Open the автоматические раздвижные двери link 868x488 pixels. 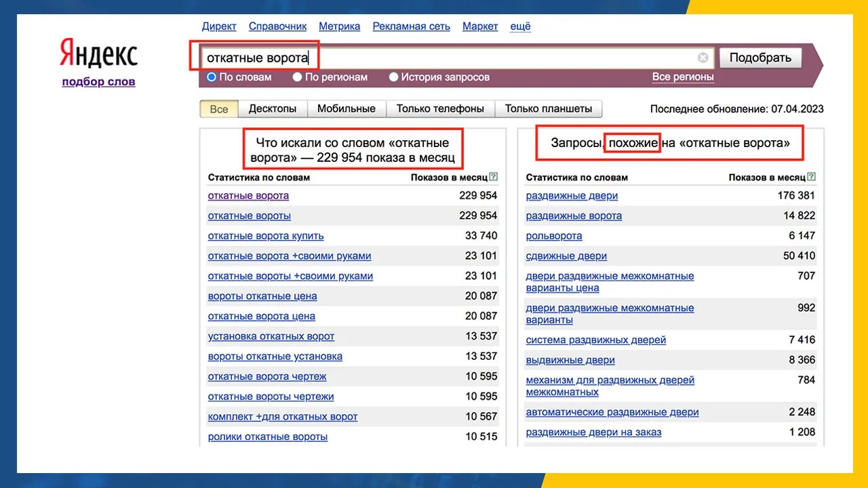[x=612, y=412]
